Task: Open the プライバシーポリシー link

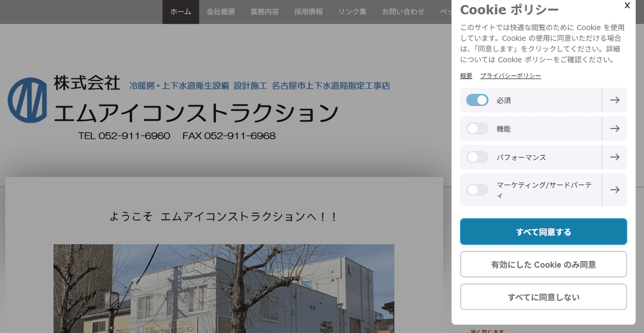Action: [511, 76]
